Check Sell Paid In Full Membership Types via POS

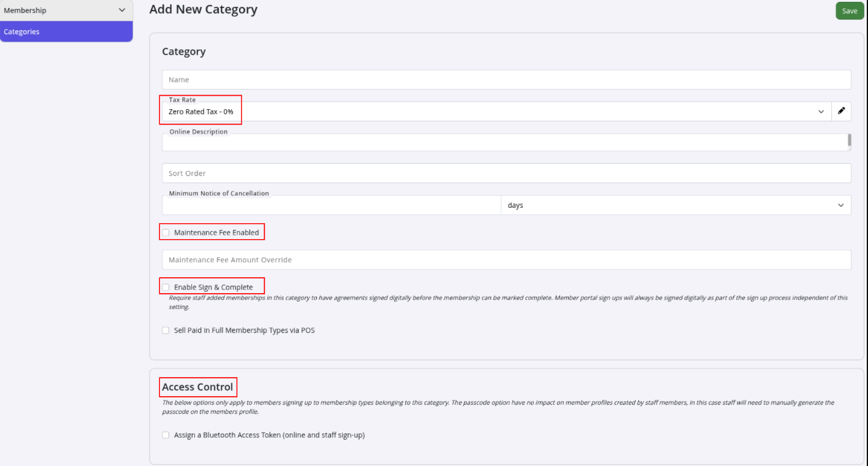tap(166, 330)
